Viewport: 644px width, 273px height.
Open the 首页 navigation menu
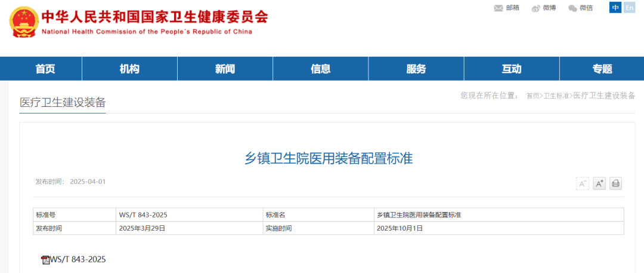pyautogui.click(x=45, y=69)
